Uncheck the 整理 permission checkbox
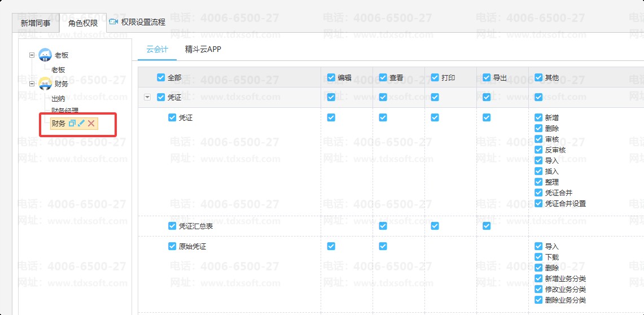 click(538, 182)
